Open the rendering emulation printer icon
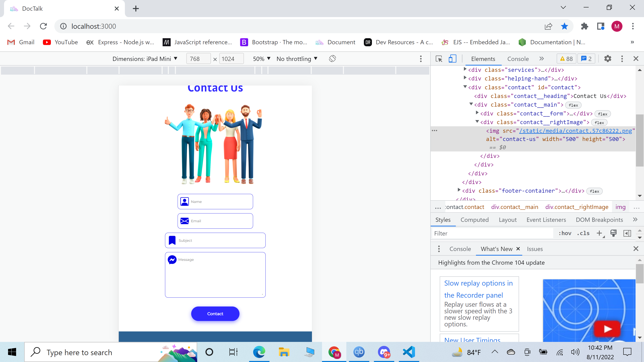The height and width of the screenshot is (362, 644). click(613, 233)
